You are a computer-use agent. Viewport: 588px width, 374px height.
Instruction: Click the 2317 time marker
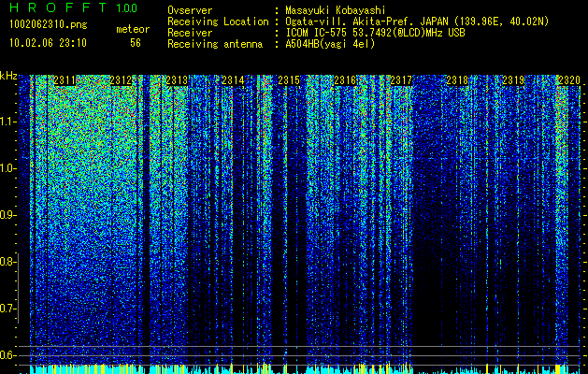click(x=401, y=80)
